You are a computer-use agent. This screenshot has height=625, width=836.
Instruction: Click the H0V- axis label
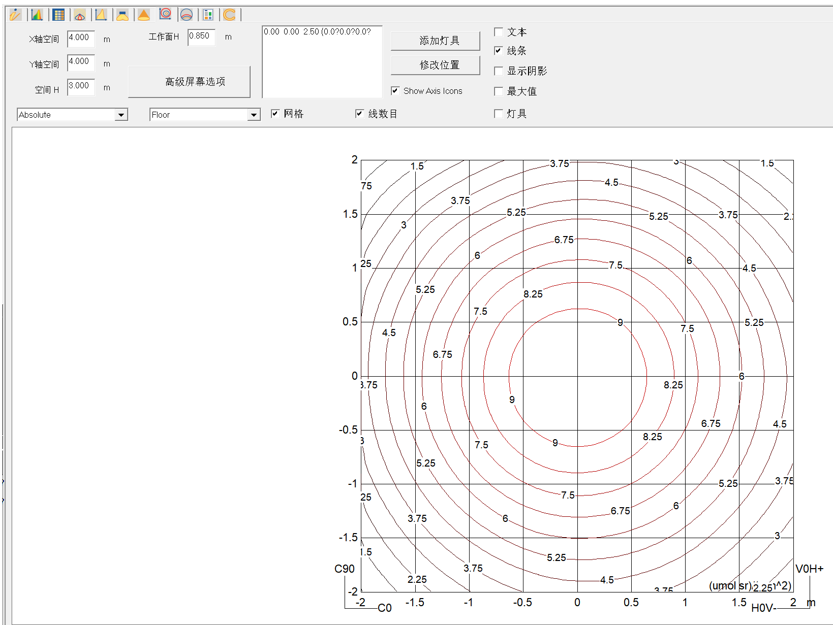click(x=764, y=608)
